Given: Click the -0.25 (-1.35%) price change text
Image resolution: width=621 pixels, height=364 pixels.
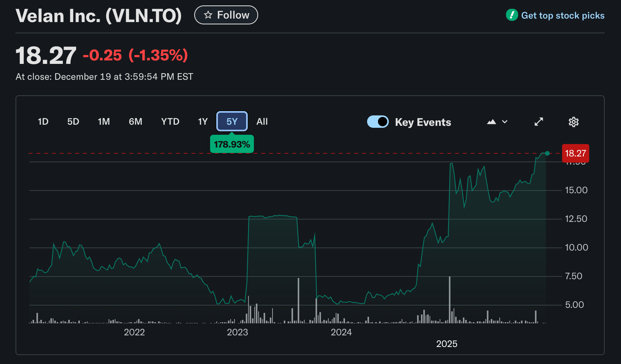Looking at the screenshot, I should (x=135, y=55).
